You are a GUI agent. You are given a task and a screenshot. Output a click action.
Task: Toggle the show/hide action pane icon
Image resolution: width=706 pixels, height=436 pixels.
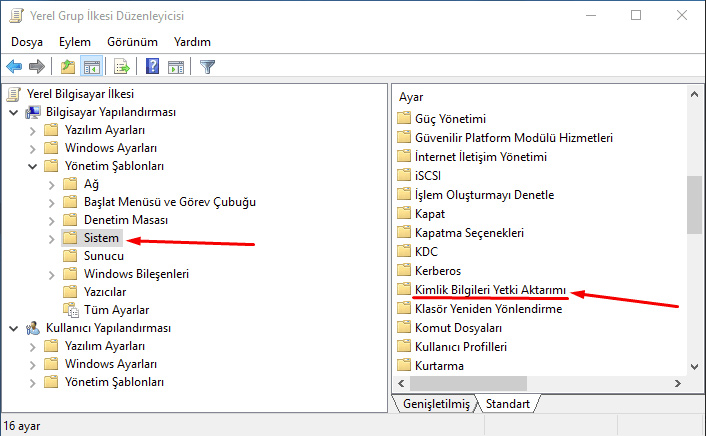click(176, 67)
